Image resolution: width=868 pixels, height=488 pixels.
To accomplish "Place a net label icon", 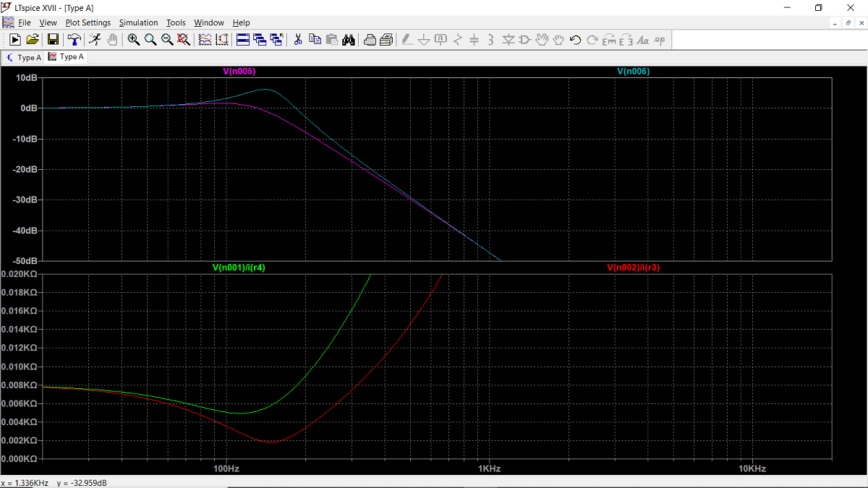I will pyautogui.click(x=441, y=40).
